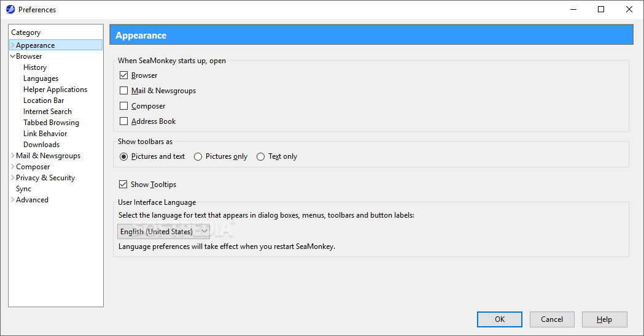Check the Composer startup checkbox

[x=123, y=106]
